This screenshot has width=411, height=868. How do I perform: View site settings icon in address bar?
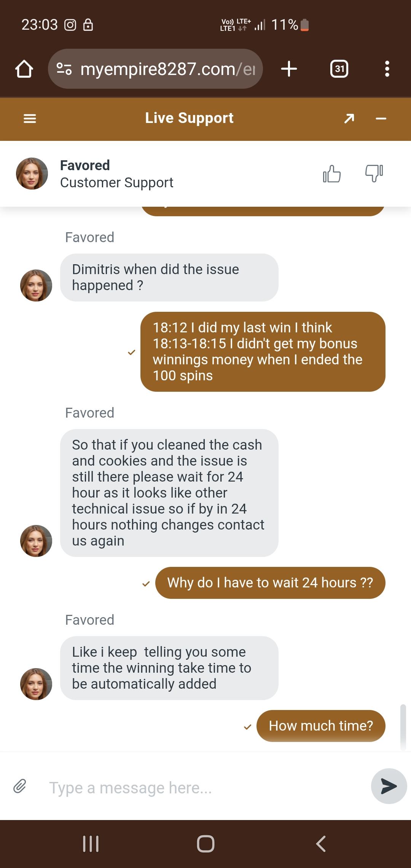(x=64, y=69)
